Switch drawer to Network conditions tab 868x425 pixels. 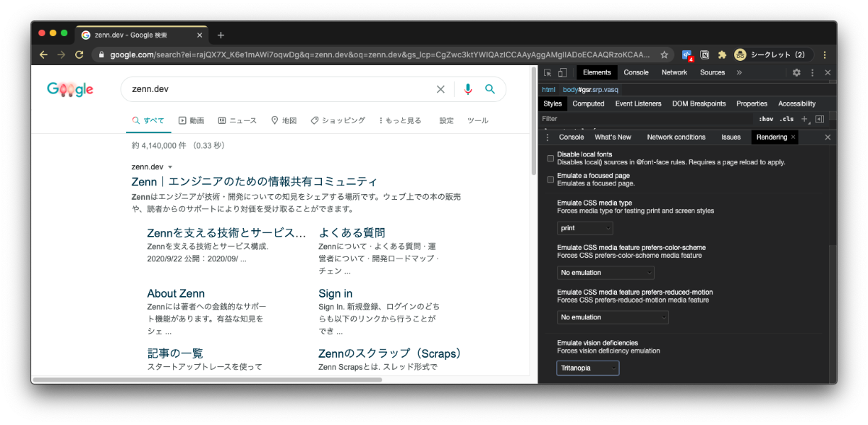click(676, 137)
